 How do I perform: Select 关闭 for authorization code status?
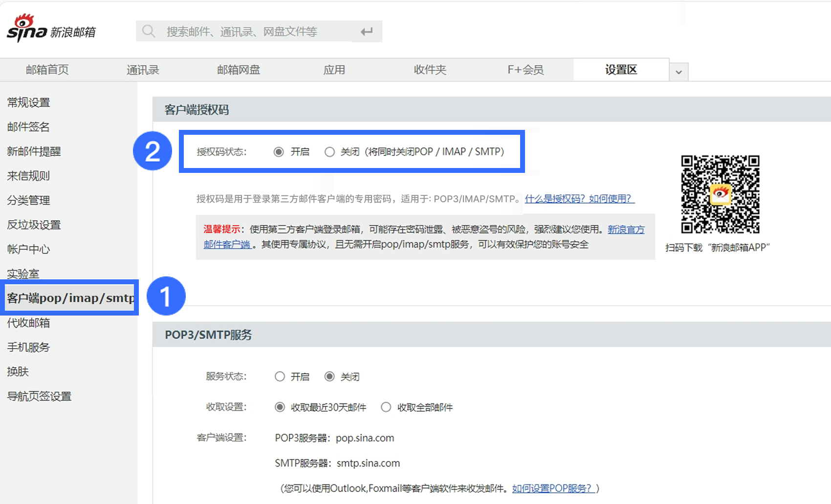[x=330, y=152]
